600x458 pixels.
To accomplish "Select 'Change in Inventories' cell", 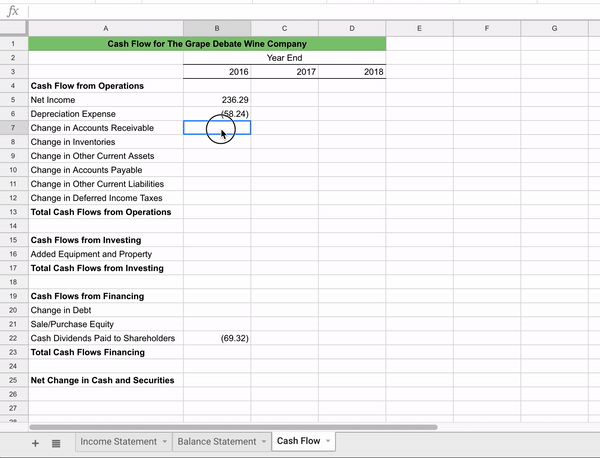I will point(106,142).
